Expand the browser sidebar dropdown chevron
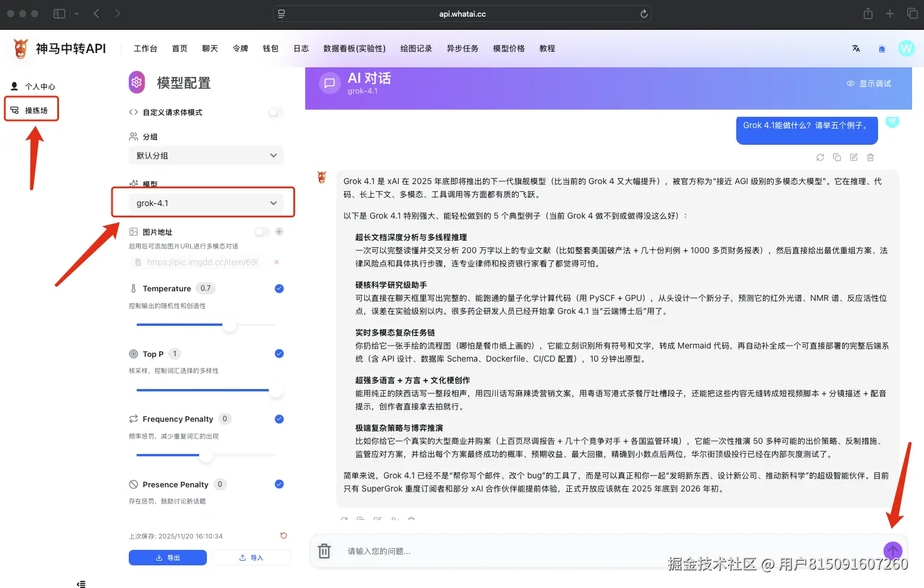 click(76, 14)
